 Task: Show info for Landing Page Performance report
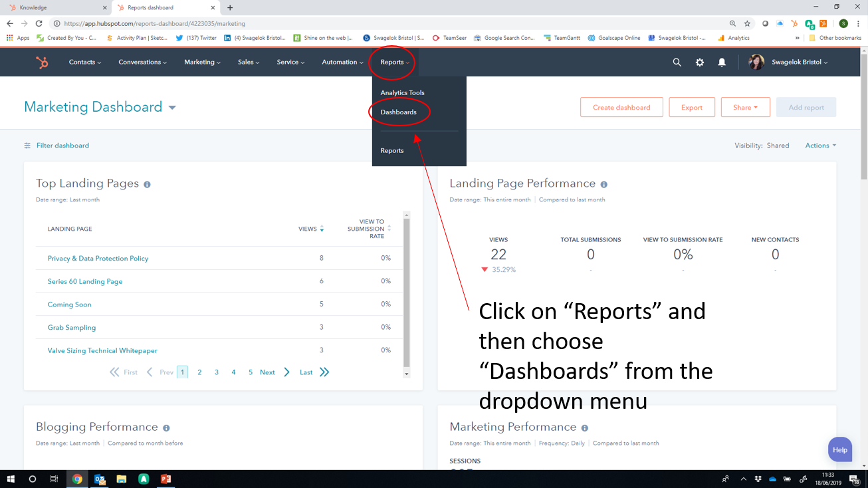(x=603, y=184)
